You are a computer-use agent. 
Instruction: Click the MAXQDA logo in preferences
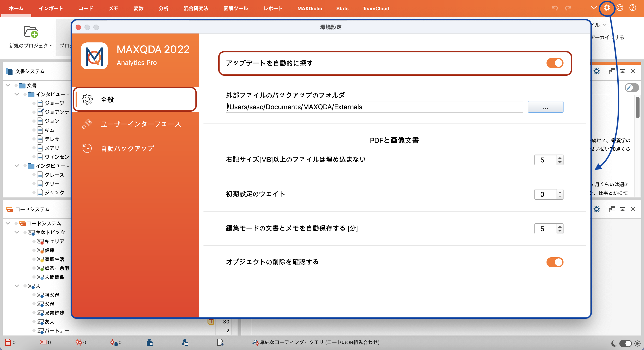point(94,56)
